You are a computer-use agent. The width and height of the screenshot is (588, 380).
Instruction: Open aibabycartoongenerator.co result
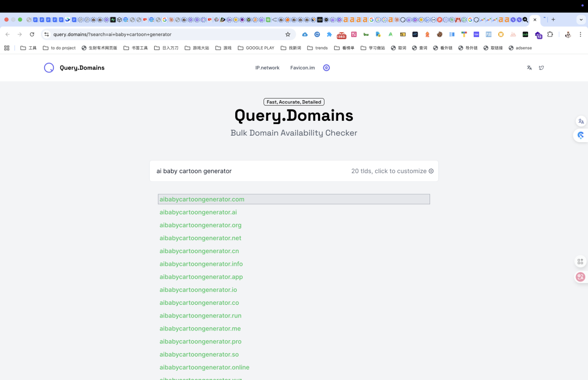pos(199,303)
